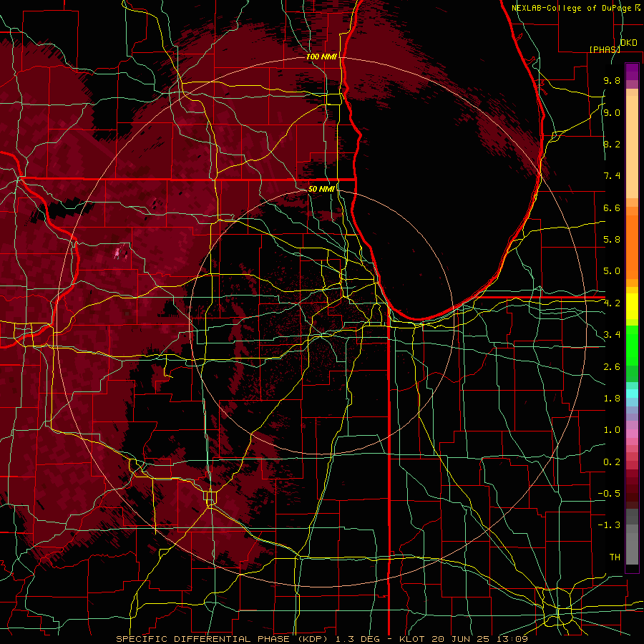This screenshot has height=644, width=644.
Task: Click the 2.6 value on color scale
Action: 612,367
